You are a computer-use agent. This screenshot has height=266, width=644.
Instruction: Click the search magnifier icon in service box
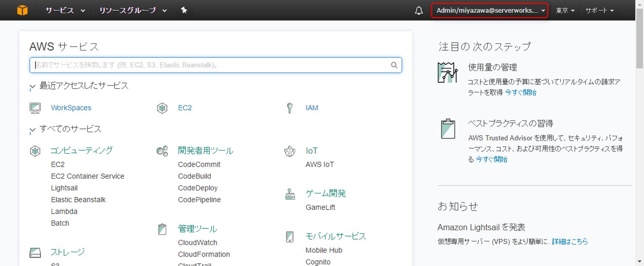click(394, 65)
